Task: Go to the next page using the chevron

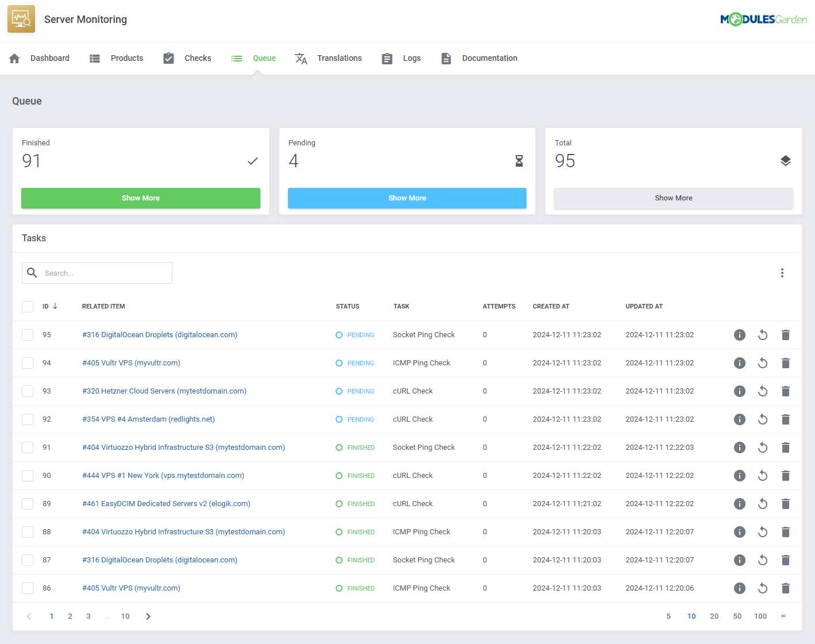Action: pos(148,616)
